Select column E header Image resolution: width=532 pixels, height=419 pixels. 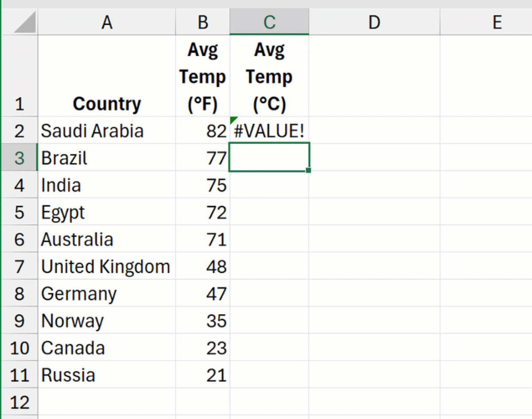click(486, 22)
